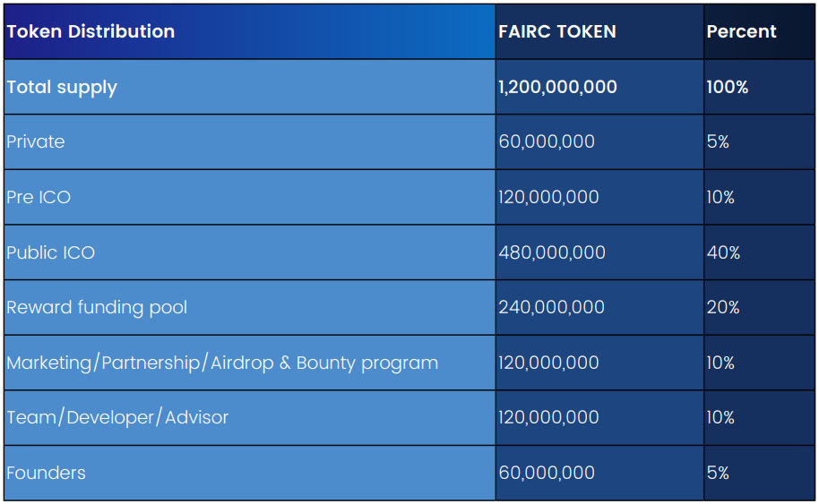The width and height of the screenshot is (819, 504).
Task: Select the Total supply row label
Action: 62,87
